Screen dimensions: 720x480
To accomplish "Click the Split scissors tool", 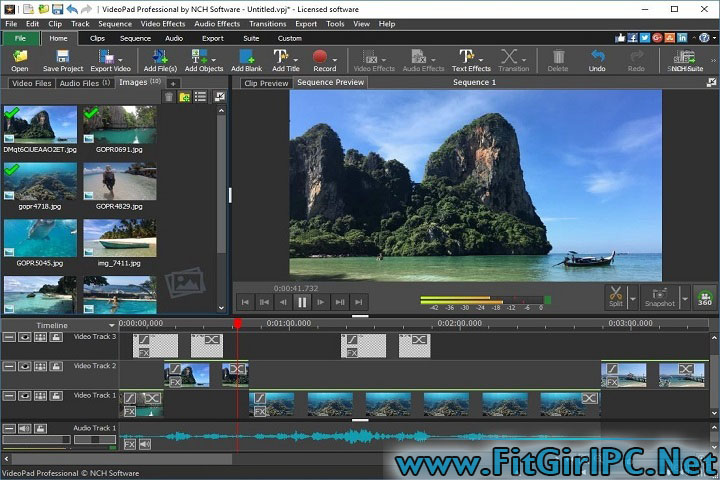I will [x=615, y=295].
